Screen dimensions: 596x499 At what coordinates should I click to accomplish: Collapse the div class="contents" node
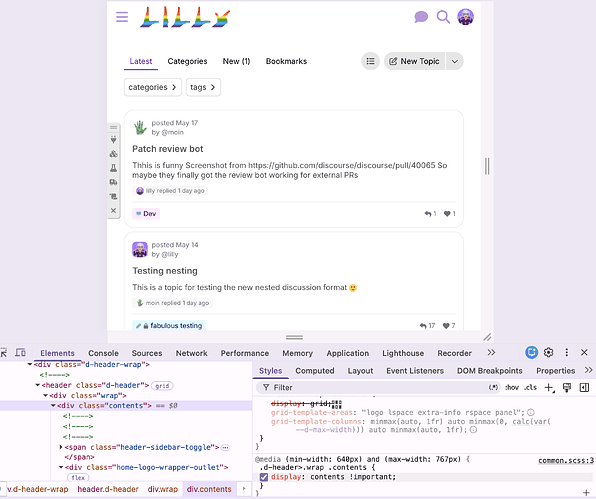coord(53,406)
